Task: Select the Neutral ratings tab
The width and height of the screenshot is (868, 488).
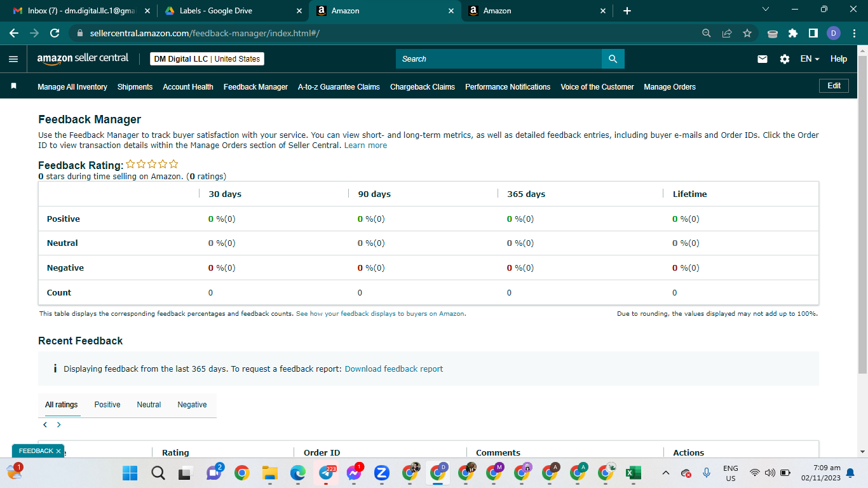Action: coord(149,405)
